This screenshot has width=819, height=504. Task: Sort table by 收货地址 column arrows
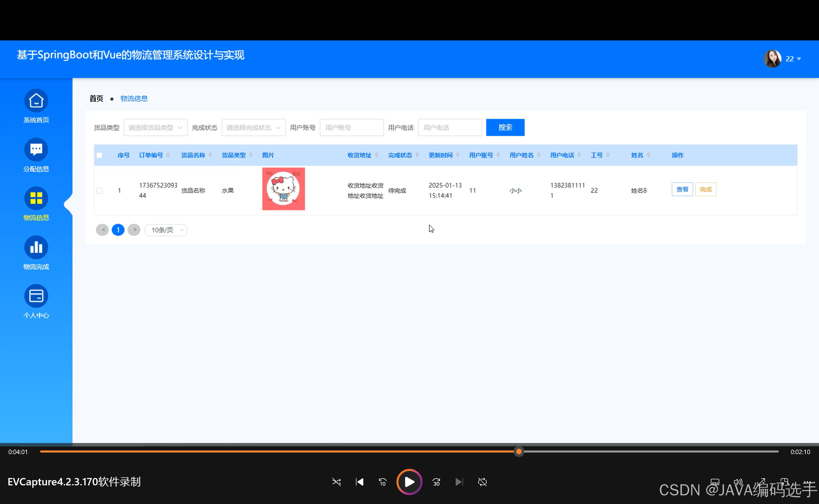(x=376, y=155)
